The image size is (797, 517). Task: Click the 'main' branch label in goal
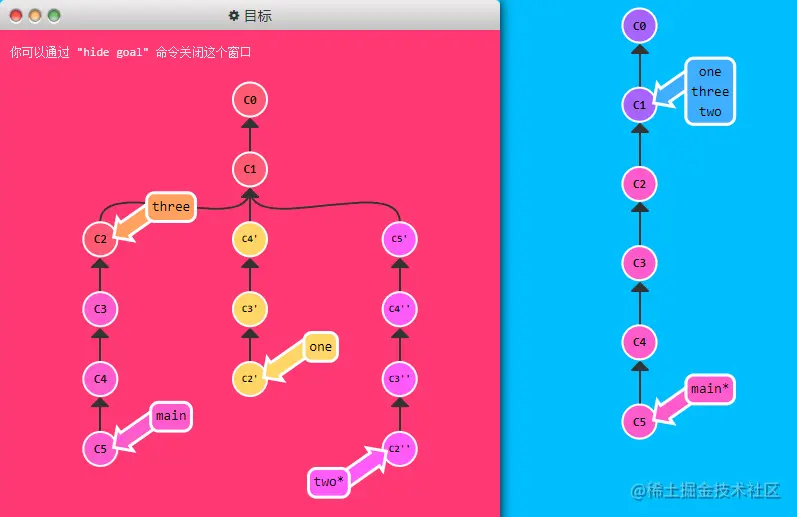171,416
